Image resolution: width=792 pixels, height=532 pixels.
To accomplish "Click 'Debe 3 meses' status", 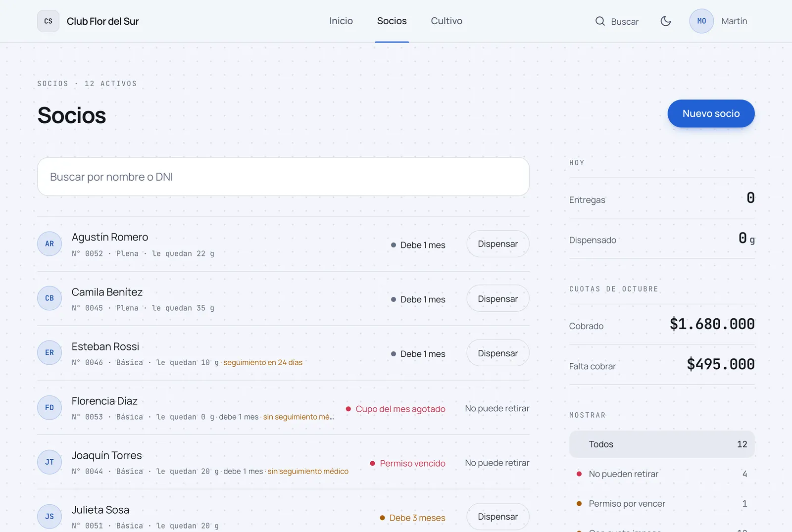I will pyautogui.click(x=412, y=518).
